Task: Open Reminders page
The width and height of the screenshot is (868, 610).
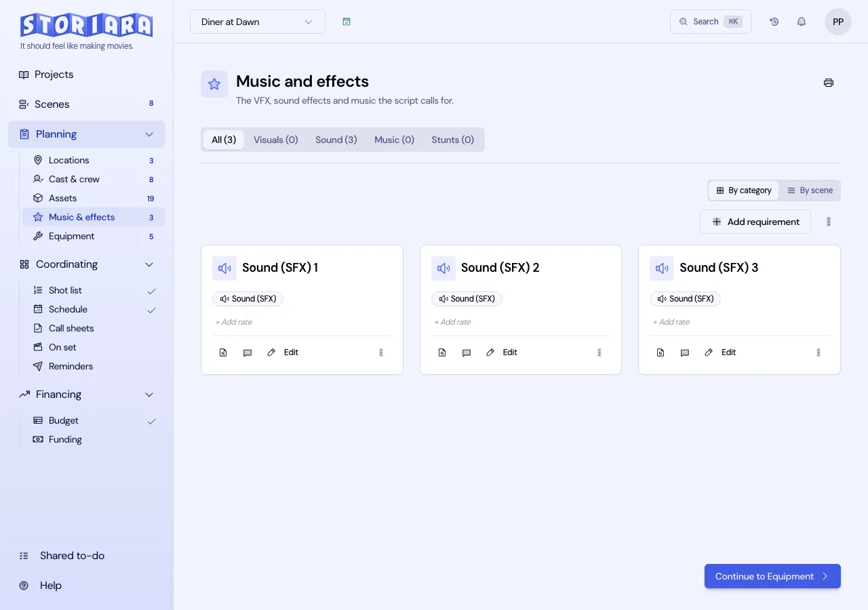Action: 94,367
